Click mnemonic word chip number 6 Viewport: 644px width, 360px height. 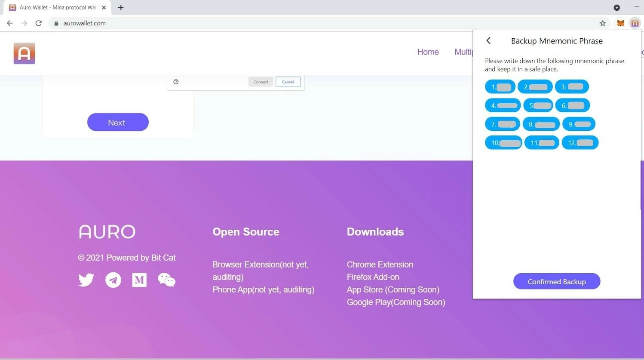pos(573,105)
